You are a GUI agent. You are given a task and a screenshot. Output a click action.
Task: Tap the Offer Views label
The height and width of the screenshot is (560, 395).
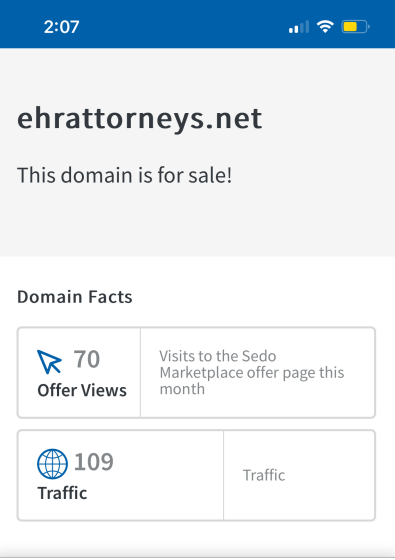pyautogui.click(x=82, y=390)
